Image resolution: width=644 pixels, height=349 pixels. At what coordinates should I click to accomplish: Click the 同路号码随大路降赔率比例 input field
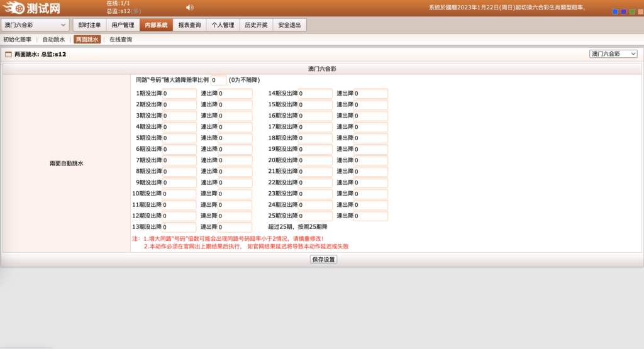218,80
